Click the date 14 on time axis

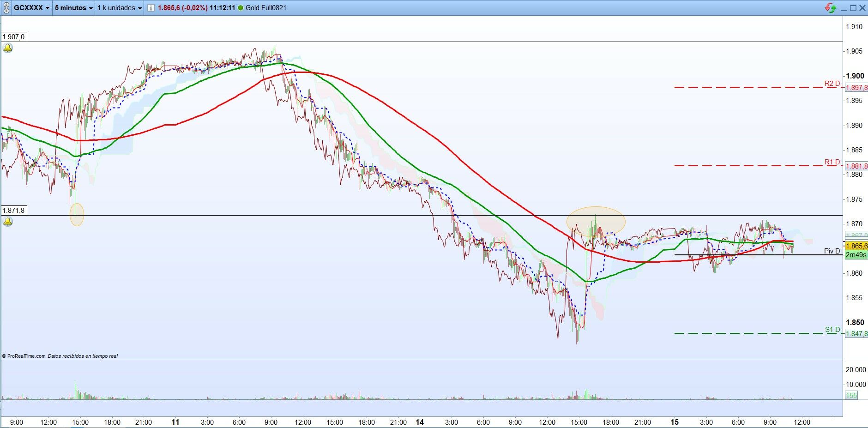(420, 422)
